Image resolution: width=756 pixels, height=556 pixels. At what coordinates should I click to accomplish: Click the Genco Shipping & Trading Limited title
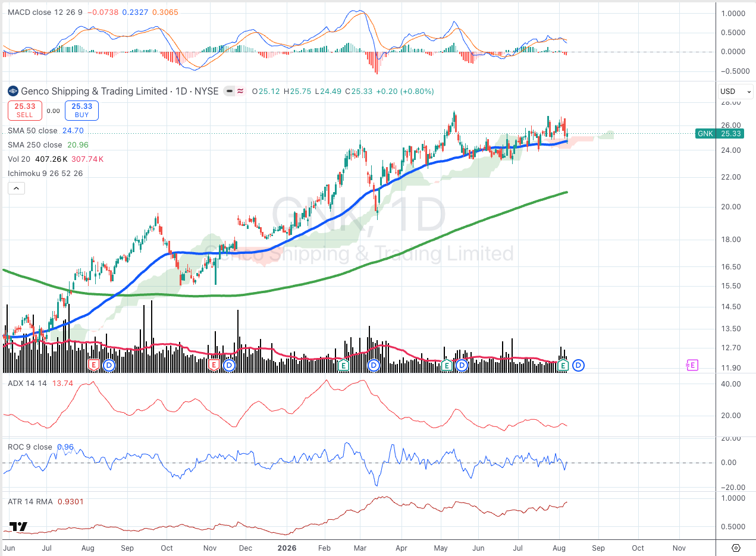[x=94, y=91]
